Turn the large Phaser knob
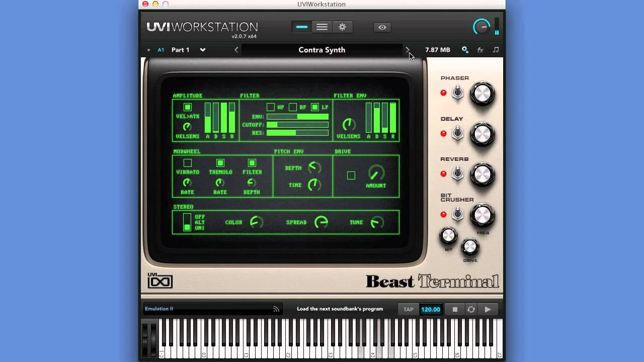This screenshot has height=362, width=644. pyautogui.click(x=482, y=94)
